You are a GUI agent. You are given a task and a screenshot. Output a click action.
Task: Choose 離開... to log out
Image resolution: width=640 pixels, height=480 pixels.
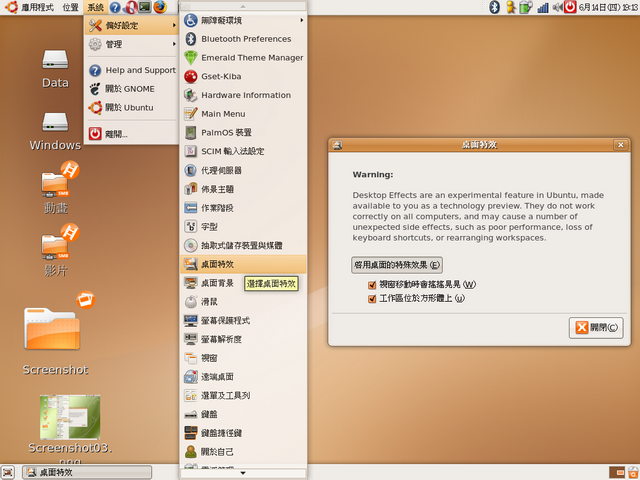click(x=132, y=134)
